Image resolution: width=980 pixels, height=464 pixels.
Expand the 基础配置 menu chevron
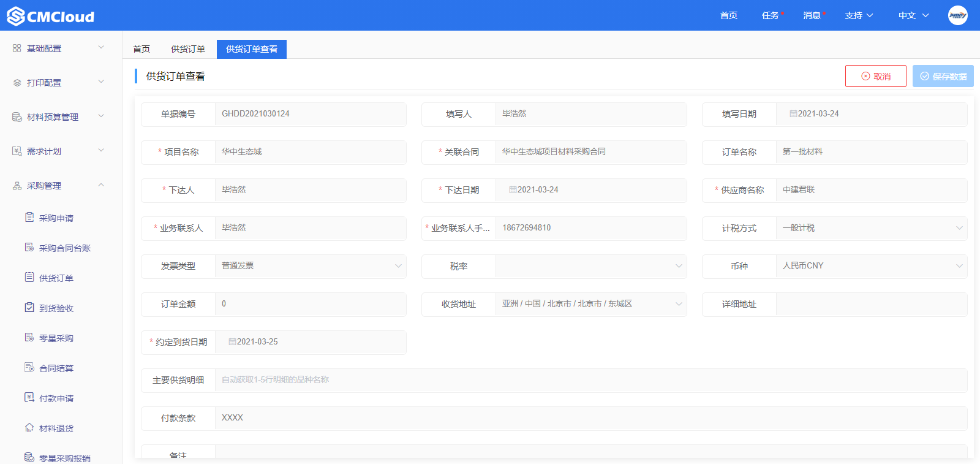pyautogui.click(x=101, y=48)
